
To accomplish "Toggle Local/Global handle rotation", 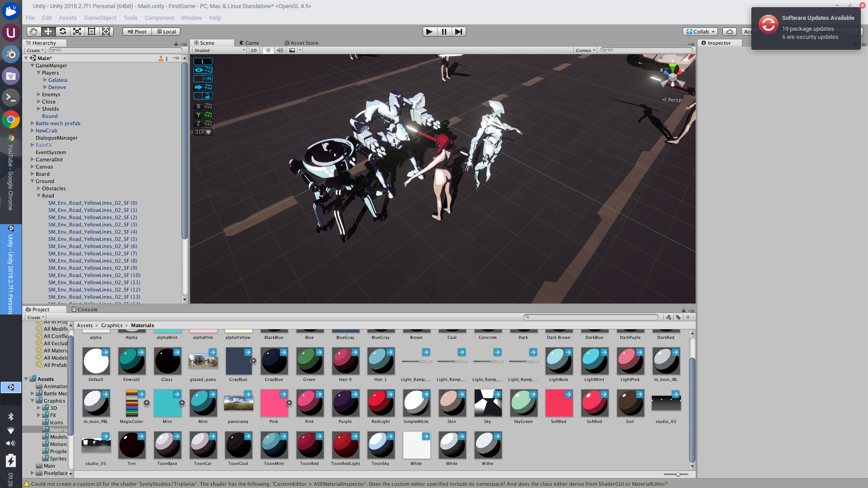I will pos(166,32).
